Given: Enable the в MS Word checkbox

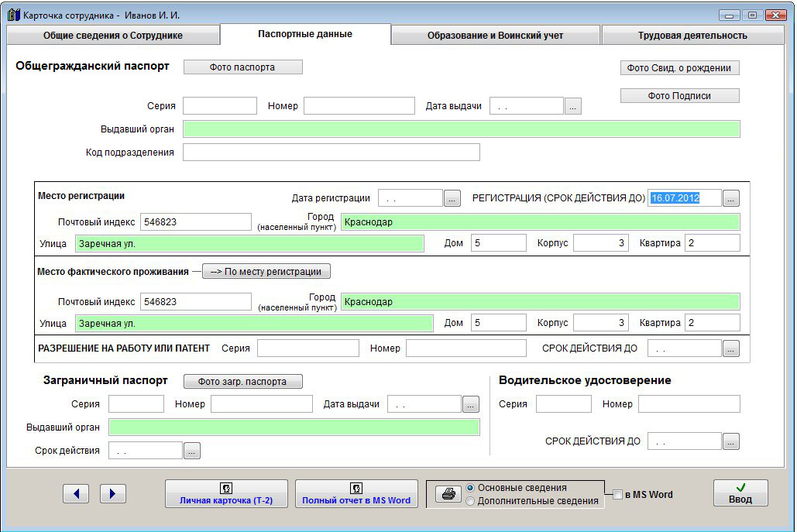Looking at the screenshot, I should (x=617, y=494).
